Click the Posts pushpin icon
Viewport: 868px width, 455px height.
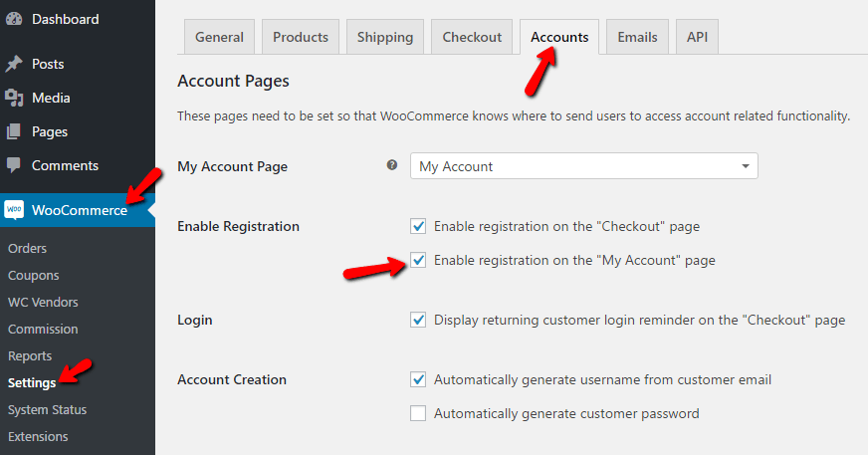tap(14, 64)
